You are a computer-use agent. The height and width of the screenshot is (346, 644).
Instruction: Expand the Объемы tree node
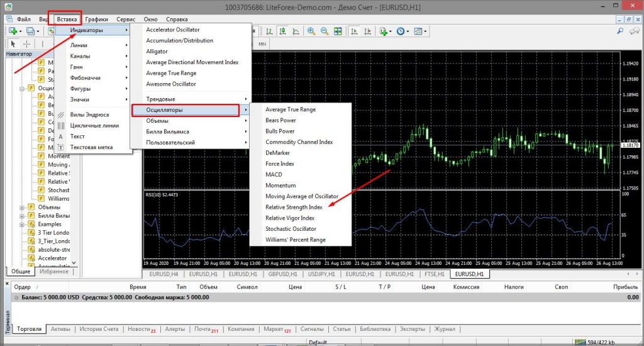23,207
